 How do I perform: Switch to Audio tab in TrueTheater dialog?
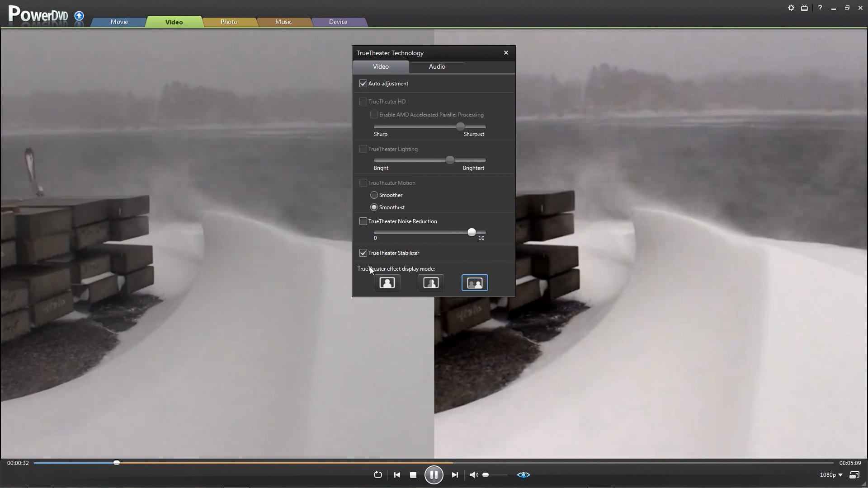[437, 66]
